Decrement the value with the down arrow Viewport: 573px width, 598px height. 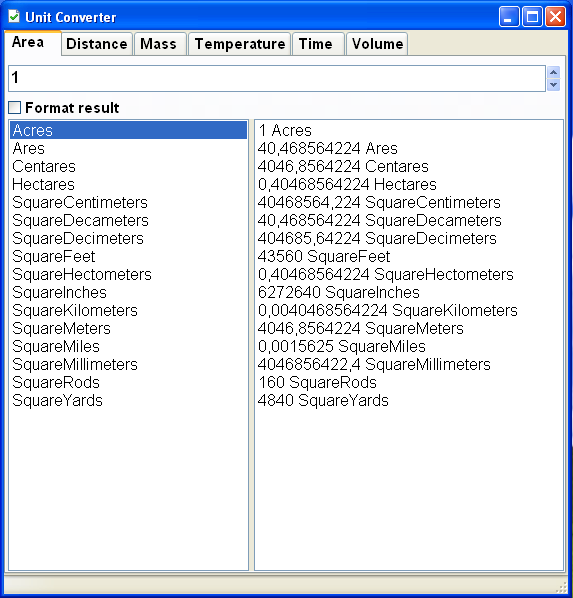[x=553, y=85]
